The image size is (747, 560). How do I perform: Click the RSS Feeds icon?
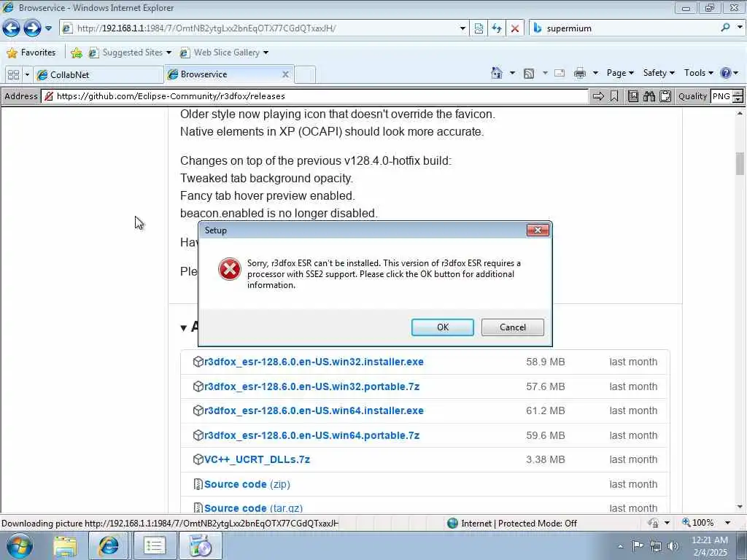pos(529,74)
